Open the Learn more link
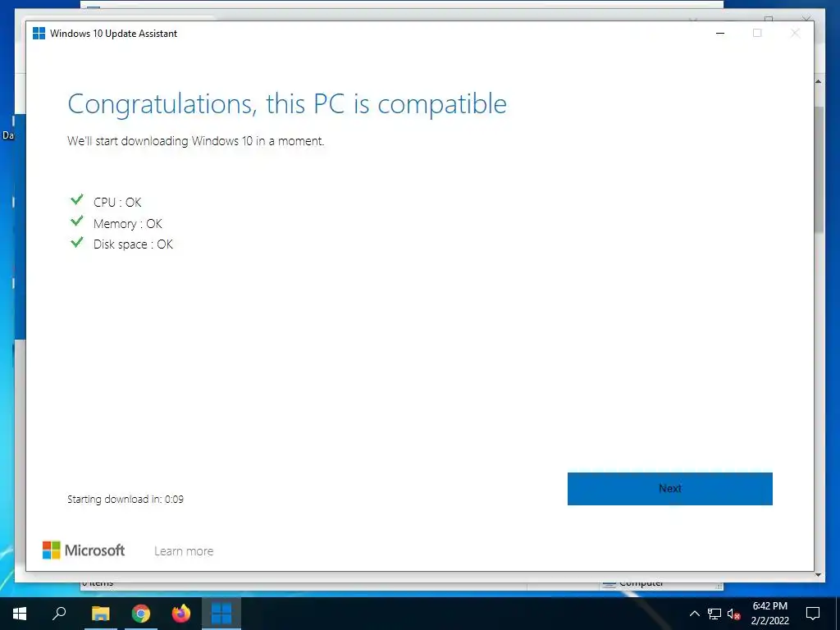 pyautogui.click(x=184, y=551)
